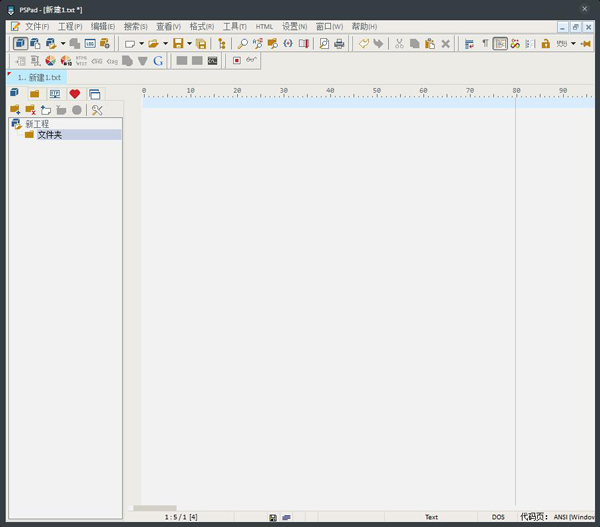
Task: Open the 文件(F) menu
Action: (x=37, y=26)
